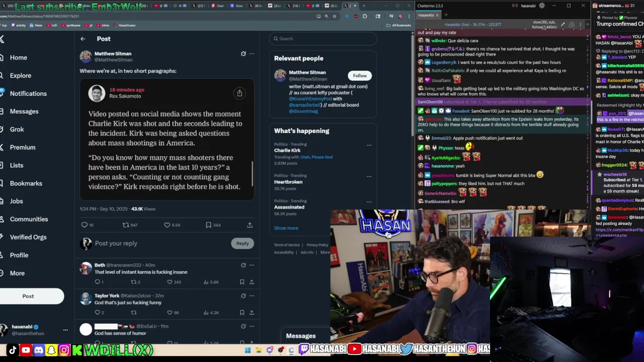
Task: Click Chatterino streamer mode broadcast icon
Action: tap(515, 6)
